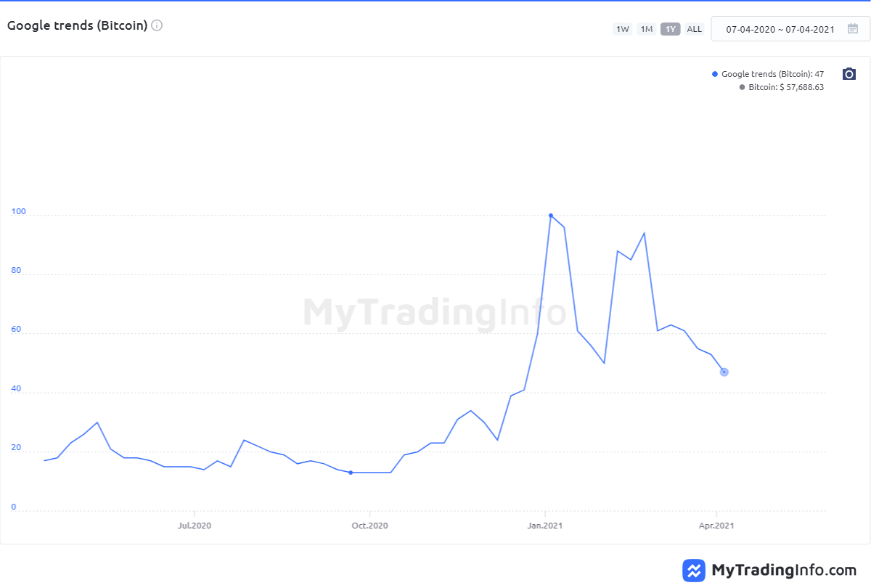Click the calendar icon in date field

[x=853, y=29]
